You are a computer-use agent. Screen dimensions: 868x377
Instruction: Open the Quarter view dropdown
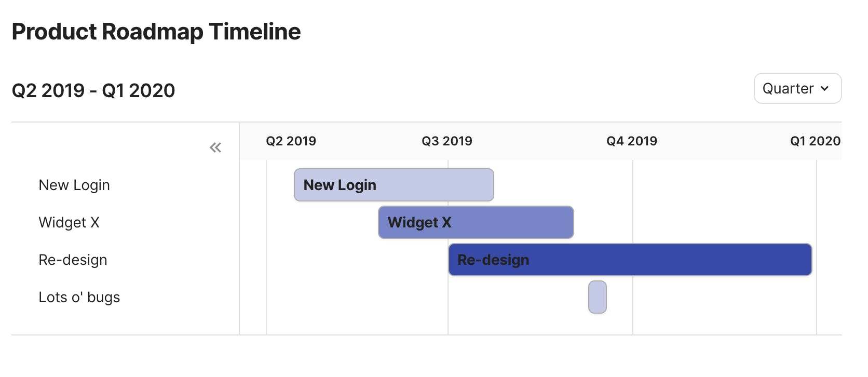point(797,89)
